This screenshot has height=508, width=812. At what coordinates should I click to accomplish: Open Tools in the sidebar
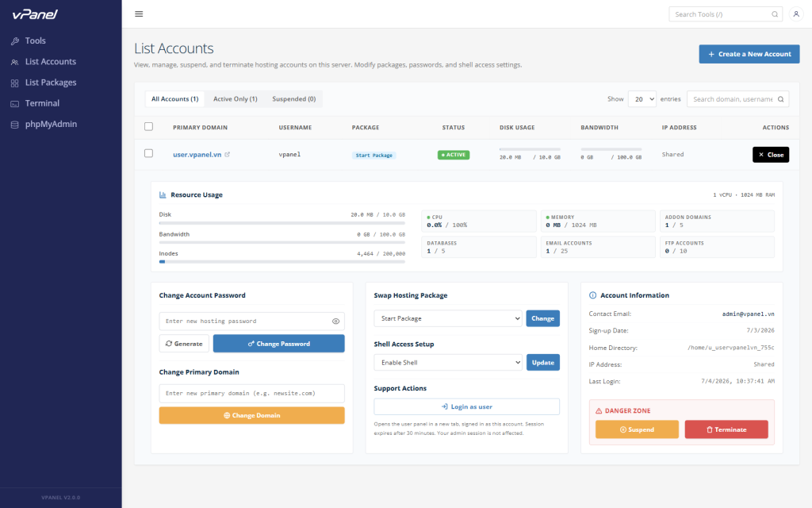[x=35, y=41]
